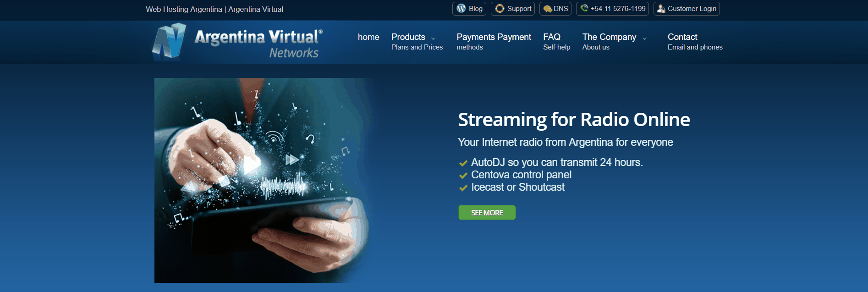
Task: Click the WordPress icon beside Blog
Action: click(461, 8)
